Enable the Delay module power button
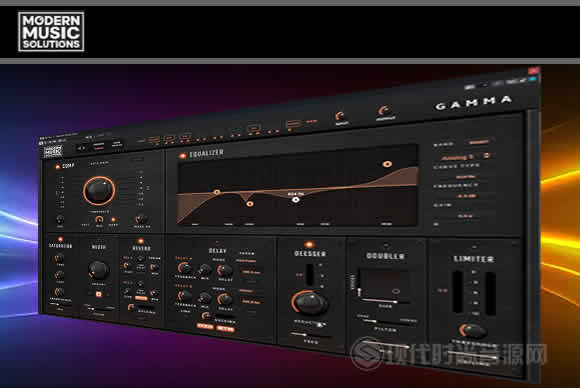Viewport: 580px width, 388px height. coord(218,243)
